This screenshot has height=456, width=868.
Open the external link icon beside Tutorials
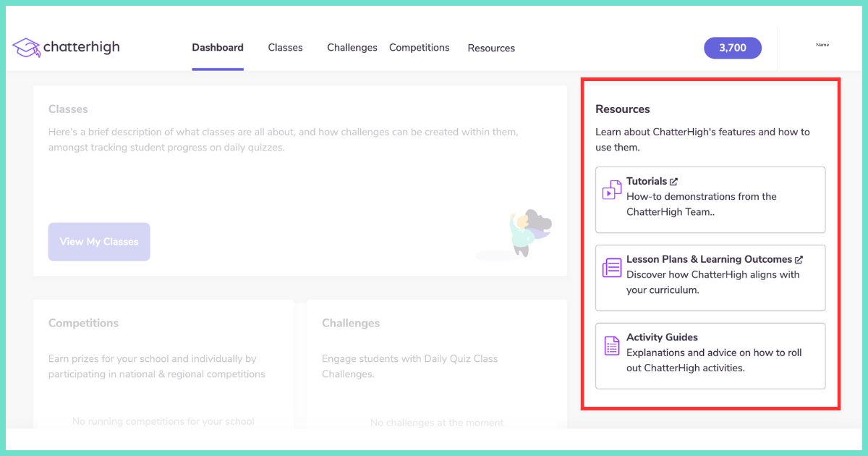pyautogui.click(x=673, y=181)
